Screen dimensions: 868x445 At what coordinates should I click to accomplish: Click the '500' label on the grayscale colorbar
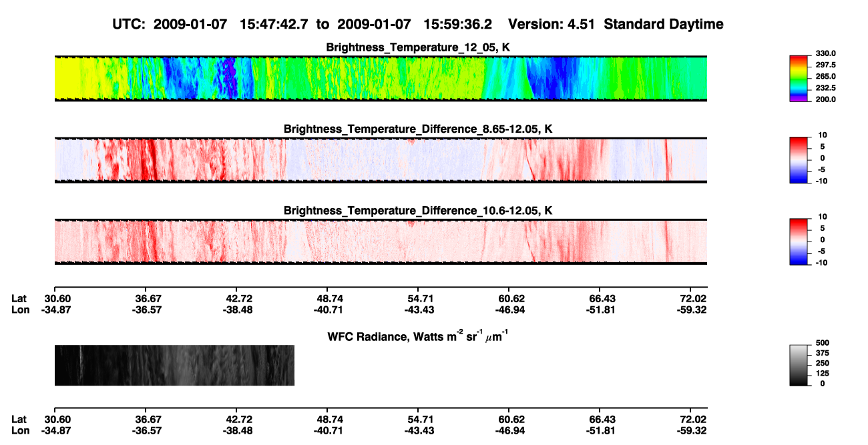(x=823, y=344)
